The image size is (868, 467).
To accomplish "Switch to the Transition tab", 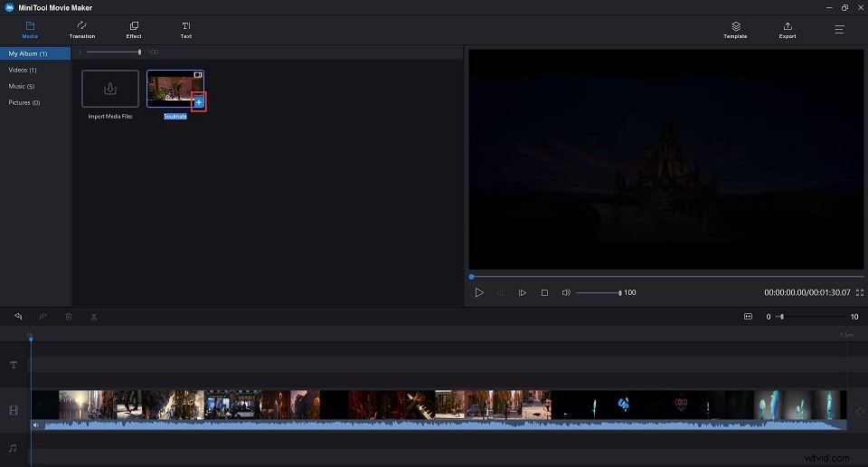I will pyautogui.click(x=82, y=29).
